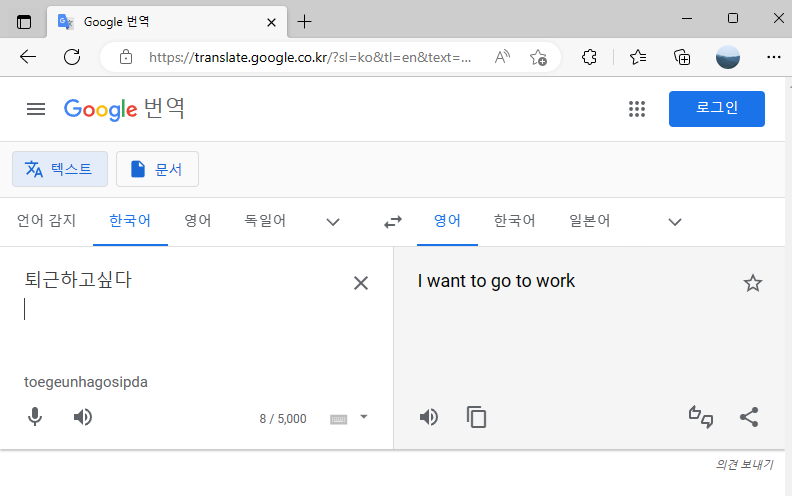Select the 텍스트 text translation mode

point(60,169)
